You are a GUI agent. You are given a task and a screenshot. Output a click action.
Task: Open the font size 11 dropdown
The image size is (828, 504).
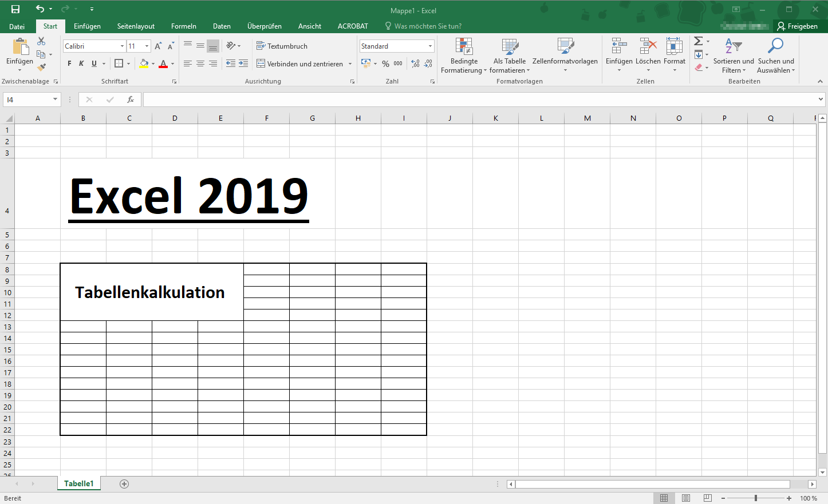tap(147, 46)
